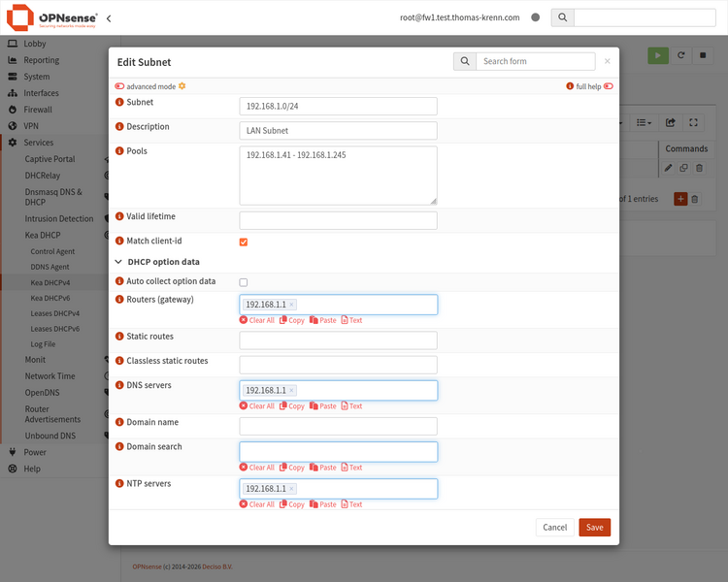The width and height of the screenshot is (728, 582).
Task: Remove the 192.168.1.1 tag from DNS servers
Action: click(291, 391)
